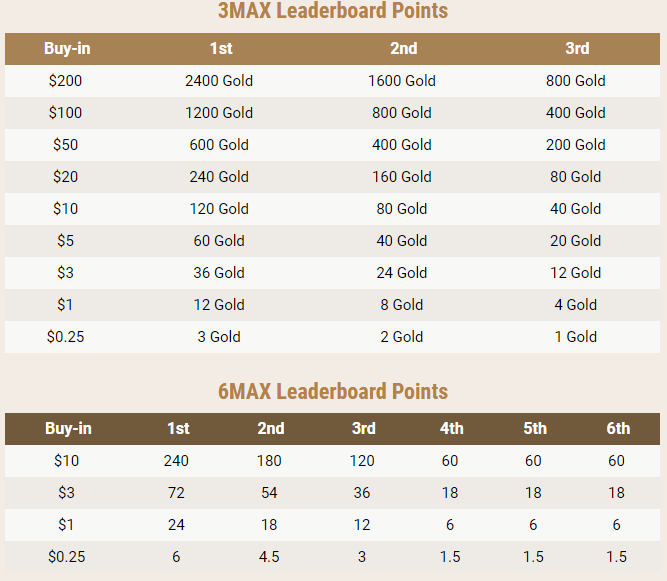Select the 4.5 cell in the 6MAX table
This screenshot has height=581, width=667.
(x=270, y=557)
